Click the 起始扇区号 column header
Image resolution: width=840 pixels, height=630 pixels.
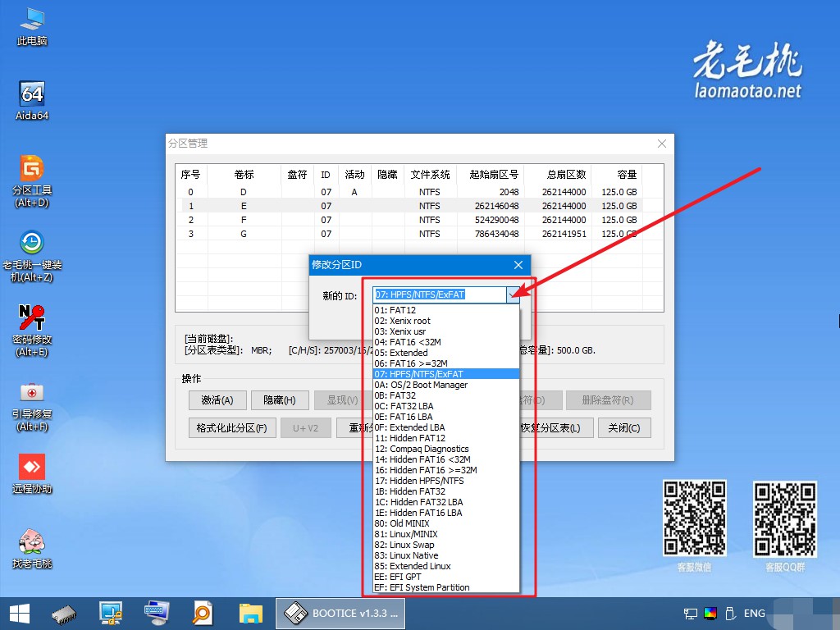pos(491,175)
